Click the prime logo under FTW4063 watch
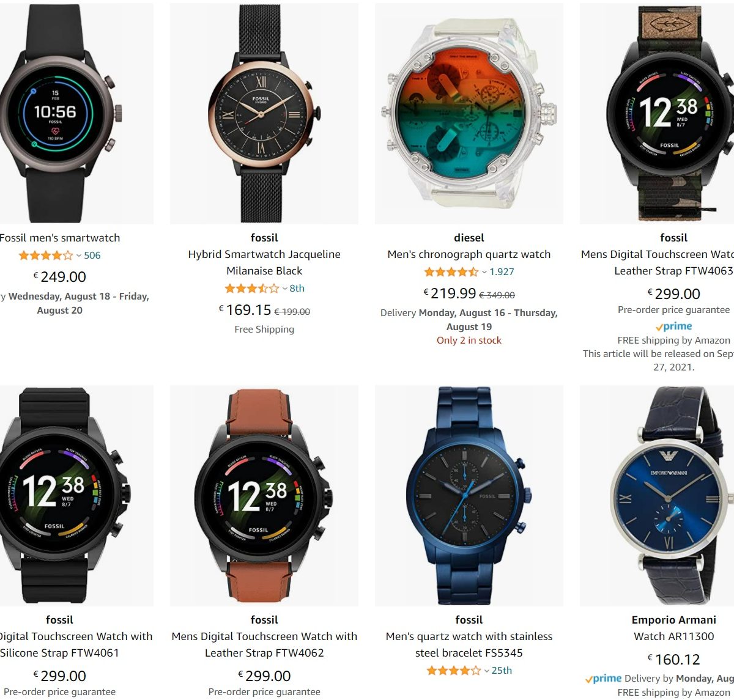 click(673, 327)
